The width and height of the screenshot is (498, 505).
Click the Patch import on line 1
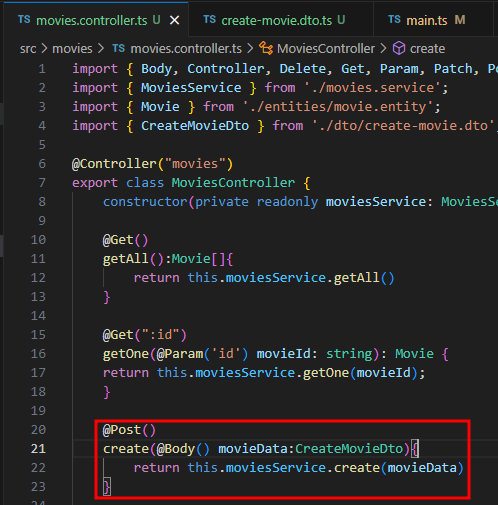[x=453, y=69]
